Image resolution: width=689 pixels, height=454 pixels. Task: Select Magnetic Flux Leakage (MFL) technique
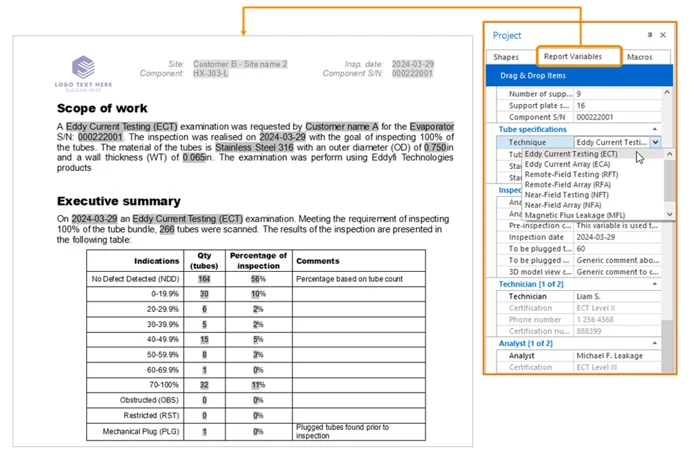tap(575, 215)
